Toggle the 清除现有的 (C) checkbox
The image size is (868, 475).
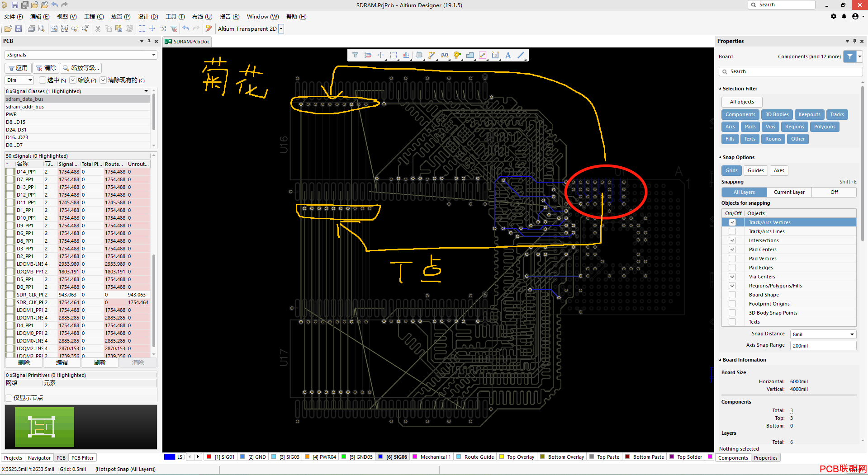point(103,80)
